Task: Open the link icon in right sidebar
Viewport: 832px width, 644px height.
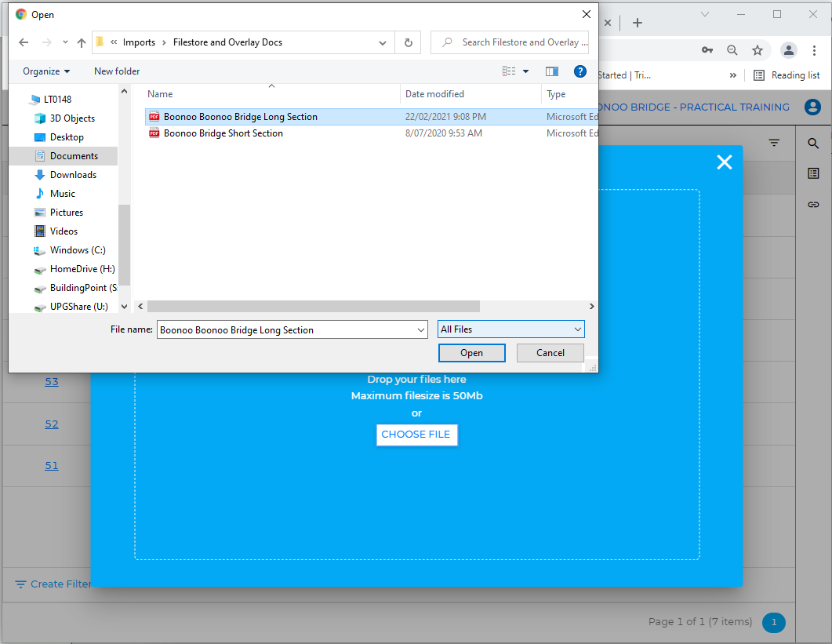Action: [x=813, y=205]
